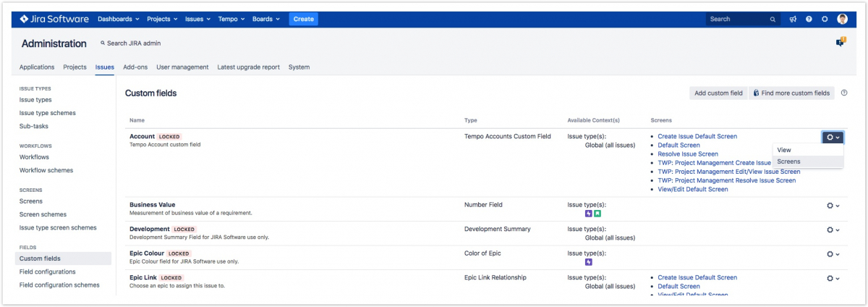The height and width of the screenshot is (307, 868).
Task: Select Screens from the open gear menu
Action: (788, 161)
